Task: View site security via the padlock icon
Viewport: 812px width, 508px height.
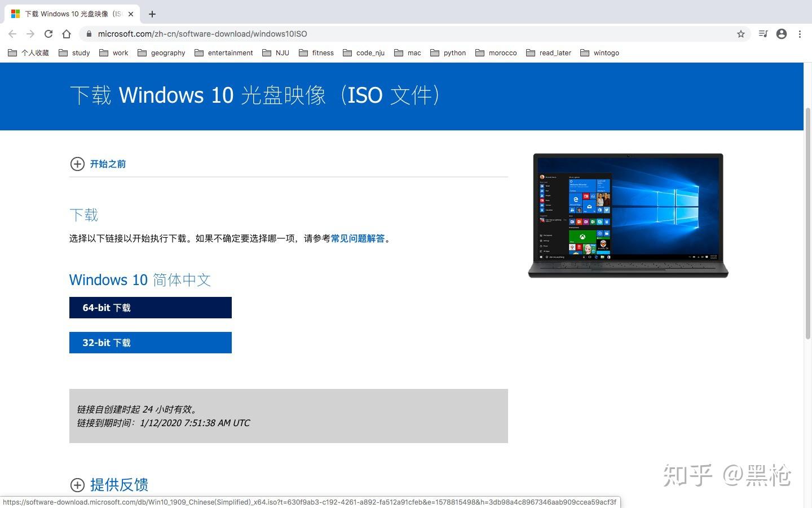Action: click(x=89, y=34)
